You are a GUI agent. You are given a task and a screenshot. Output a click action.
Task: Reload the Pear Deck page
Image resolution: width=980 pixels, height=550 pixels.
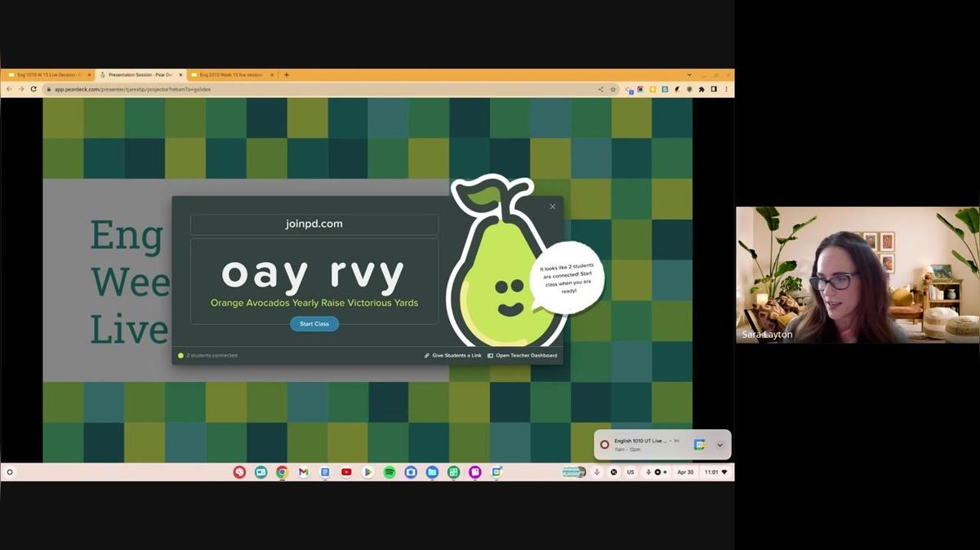[33, 89]
